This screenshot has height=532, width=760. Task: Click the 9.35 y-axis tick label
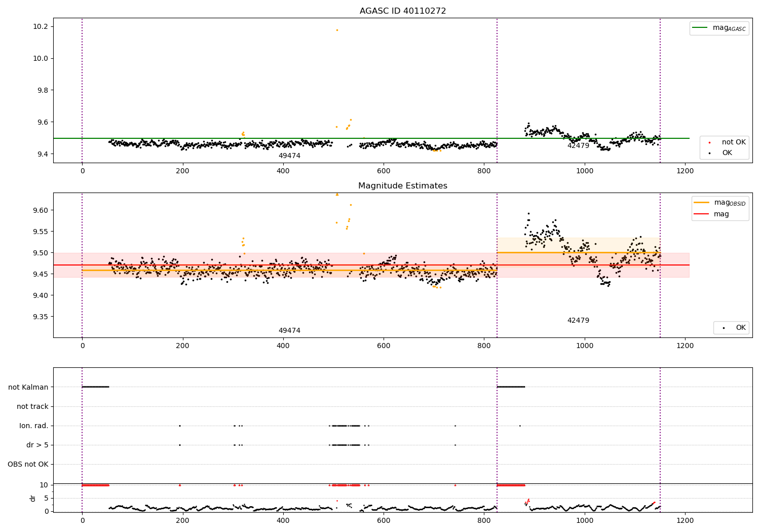(40, 317)
